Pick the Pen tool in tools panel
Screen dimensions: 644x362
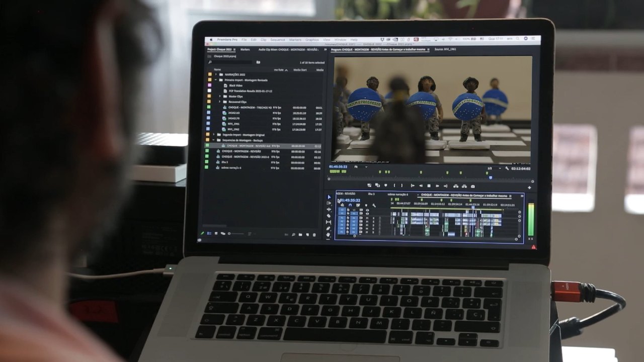[329, 228]
